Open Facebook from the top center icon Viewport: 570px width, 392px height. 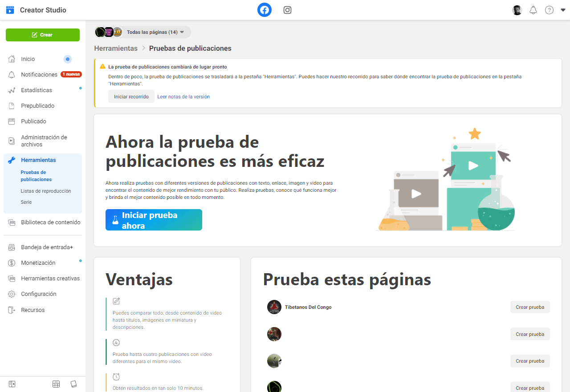click(x=264, y=10)
